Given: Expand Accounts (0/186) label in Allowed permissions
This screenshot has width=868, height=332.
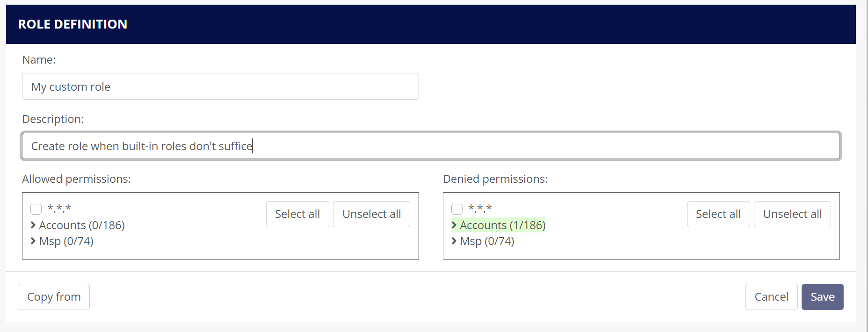Looking at the screenshot, I should pyautogui.click(x=82, y=225).
